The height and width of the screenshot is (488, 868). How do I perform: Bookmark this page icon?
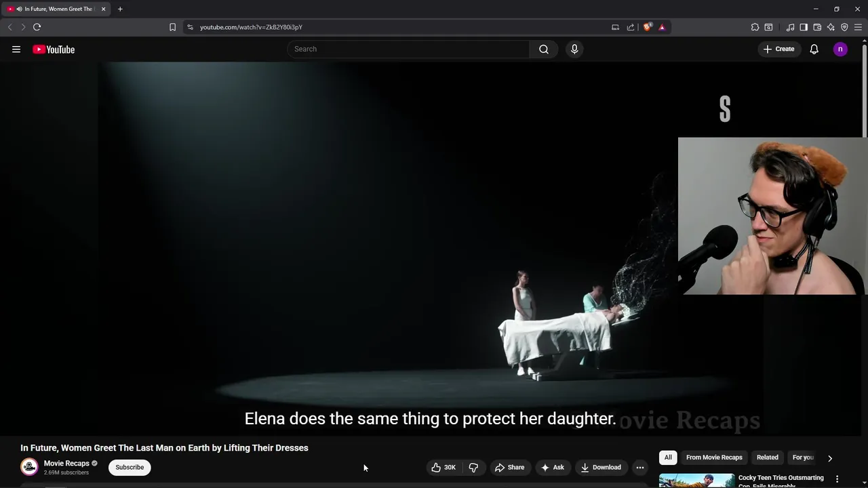pos(172,27)
